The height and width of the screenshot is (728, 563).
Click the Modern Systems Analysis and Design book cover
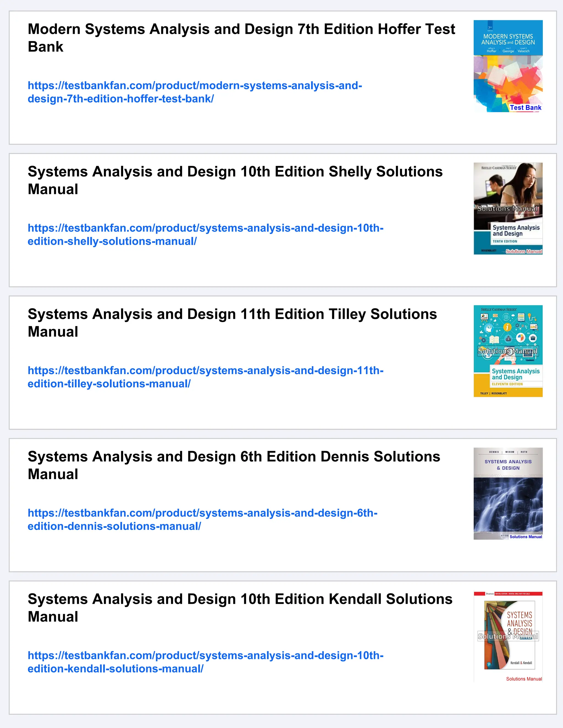tap(508, 66)
